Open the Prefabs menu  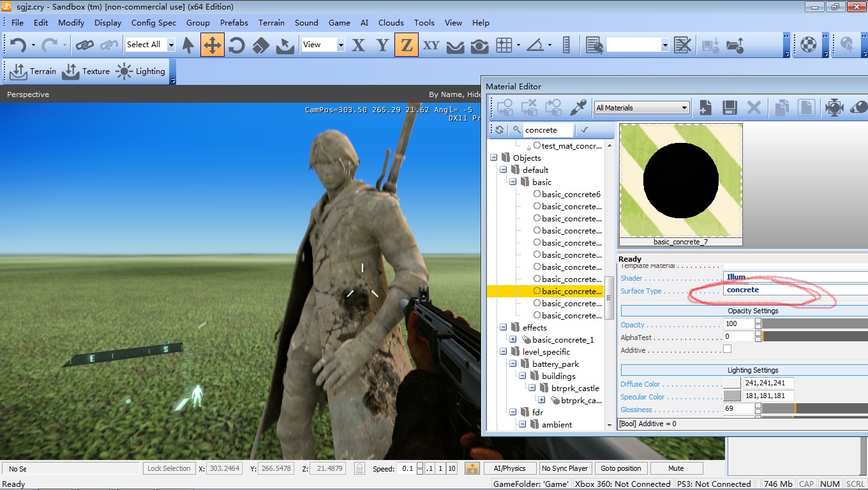234,22
